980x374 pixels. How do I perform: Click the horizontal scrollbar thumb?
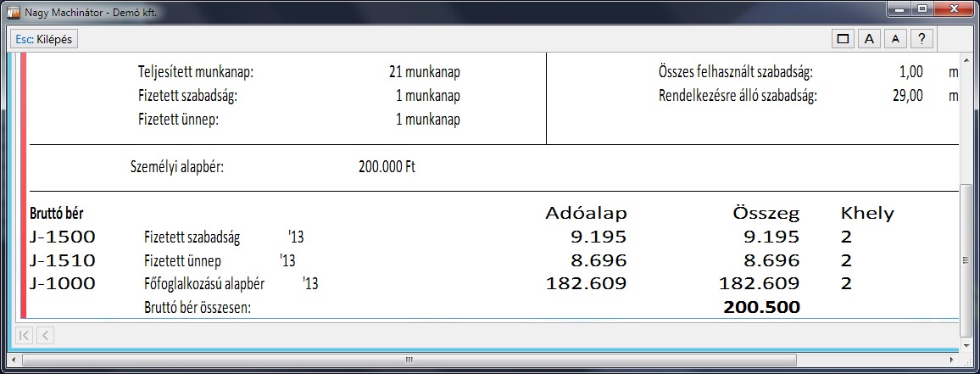pyautogui.click(x=409, y=360)
